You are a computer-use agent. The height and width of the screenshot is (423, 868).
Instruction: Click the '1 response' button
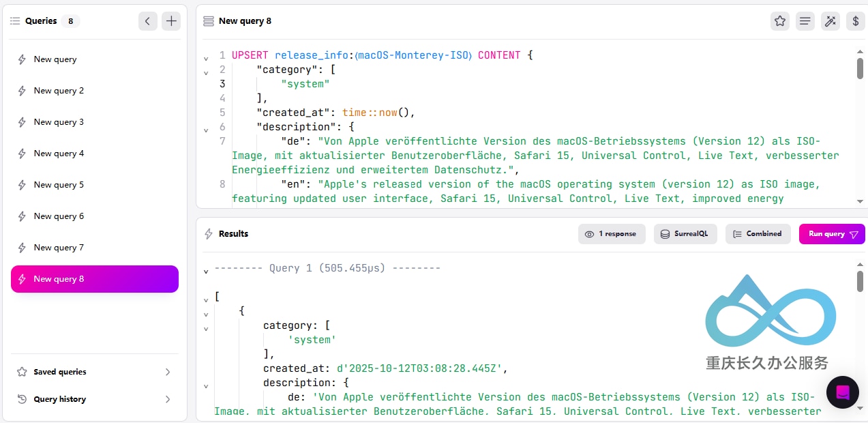612,234
